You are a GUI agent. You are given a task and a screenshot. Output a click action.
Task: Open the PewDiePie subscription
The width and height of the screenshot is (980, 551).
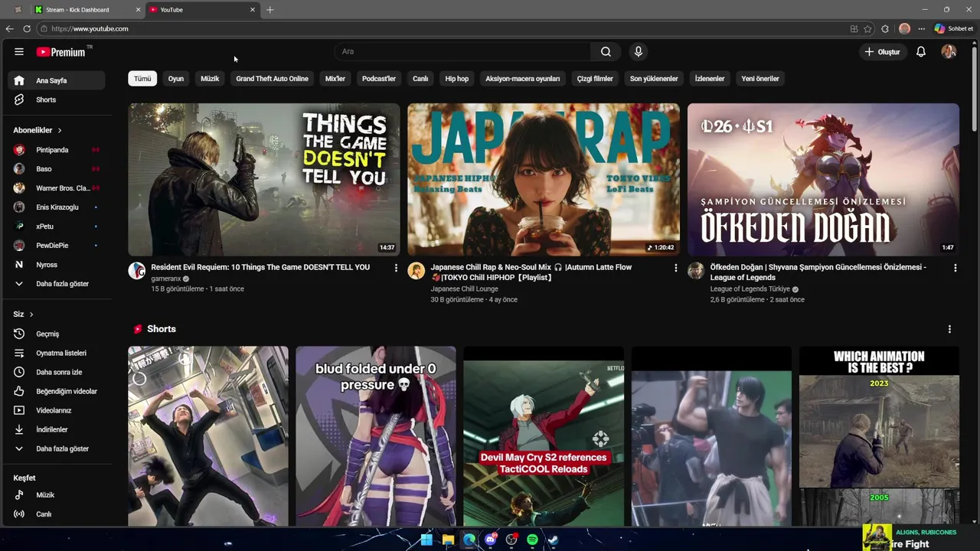pos(57,246)
